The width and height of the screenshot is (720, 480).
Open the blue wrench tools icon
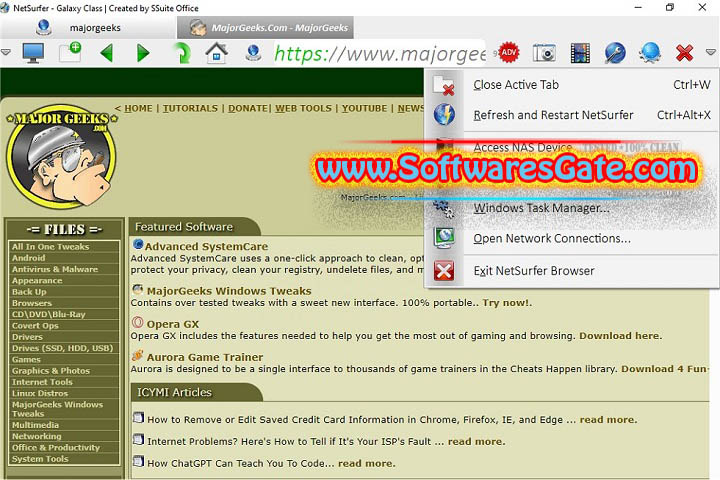615,53
